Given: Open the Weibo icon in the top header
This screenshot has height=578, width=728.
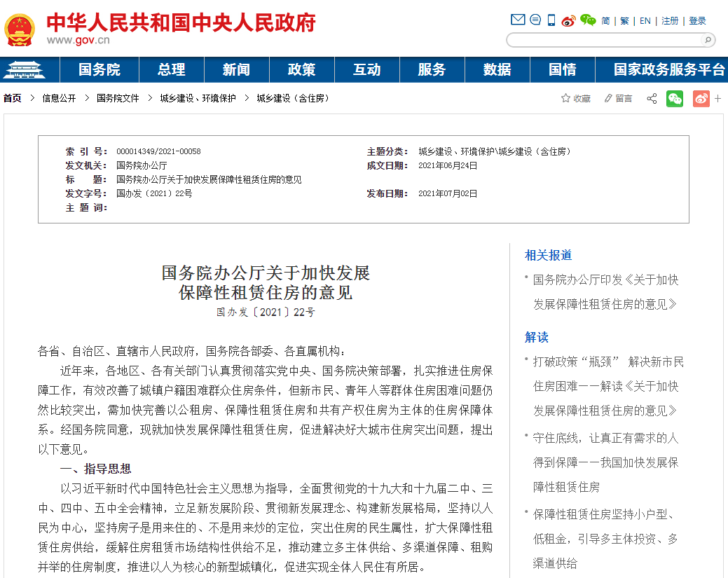Looking at the screenshot, I should (x=569, y=20).
